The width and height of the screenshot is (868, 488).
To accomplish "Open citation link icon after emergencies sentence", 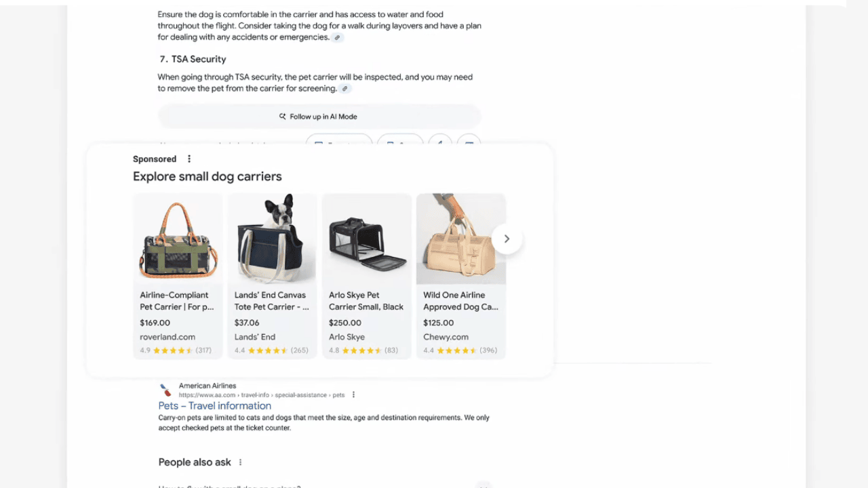I will 337,37.
